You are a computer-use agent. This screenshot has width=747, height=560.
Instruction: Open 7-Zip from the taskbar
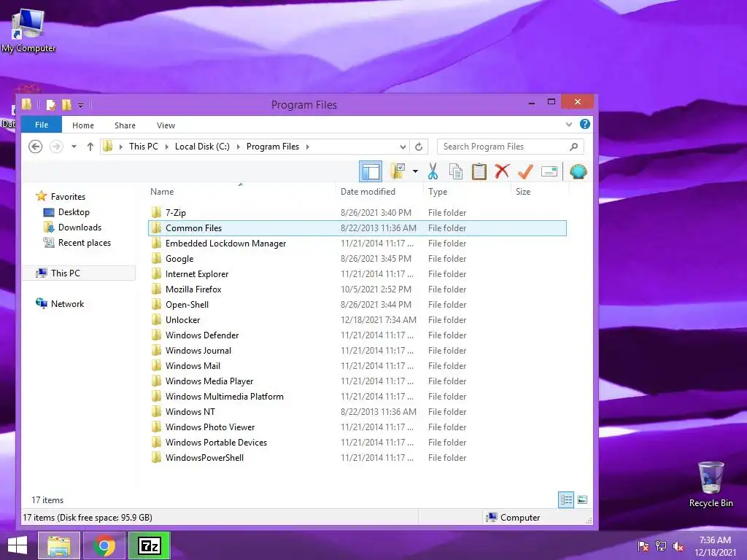[x=149, y=545]
